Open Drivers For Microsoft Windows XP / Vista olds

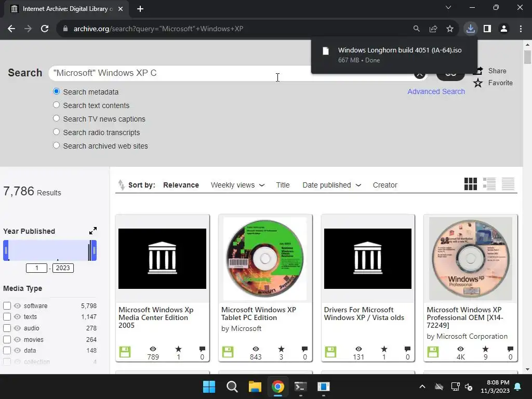tap(364, 313)
